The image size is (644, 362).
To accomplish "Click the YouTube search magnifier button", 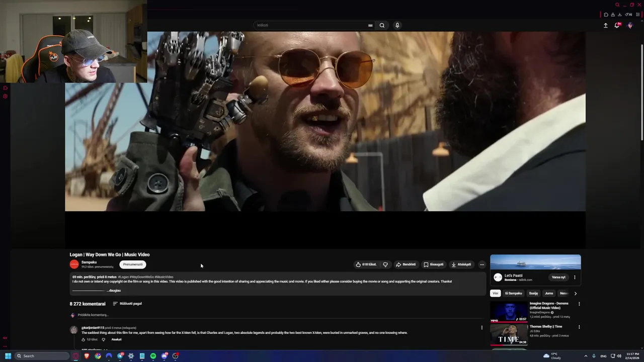I will [382, 25].
